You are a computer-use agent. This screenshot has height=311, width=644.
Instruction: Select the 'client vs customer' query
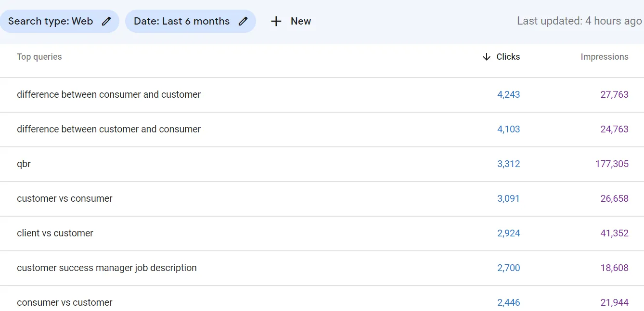[55, 233]
